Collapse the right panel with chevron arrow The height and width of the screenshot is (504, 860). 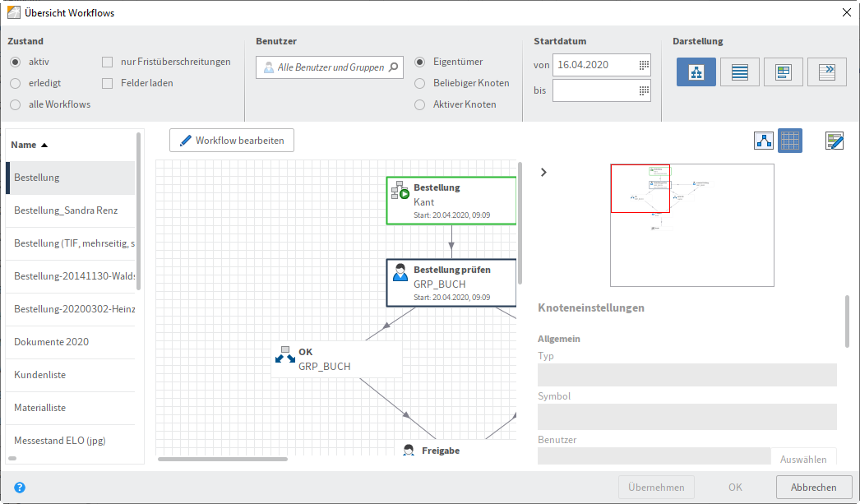tap(543, 172)
